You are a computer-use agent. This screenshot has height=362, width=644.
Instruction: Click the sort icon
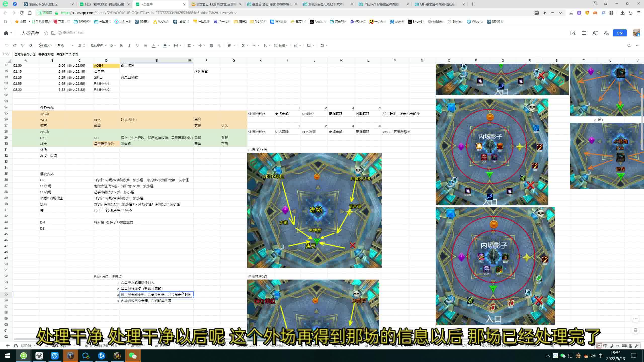point(265,46)
